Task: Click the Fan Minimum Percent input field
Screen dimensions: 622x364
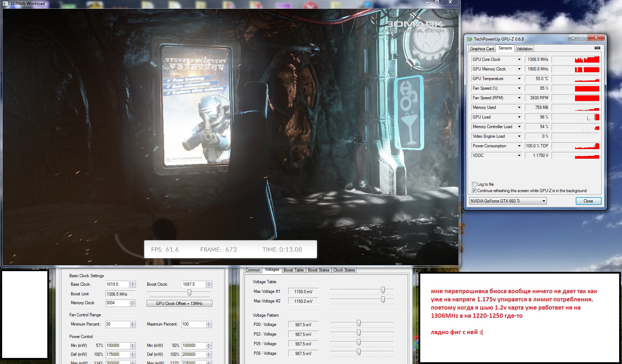Action: pos(117,325)
